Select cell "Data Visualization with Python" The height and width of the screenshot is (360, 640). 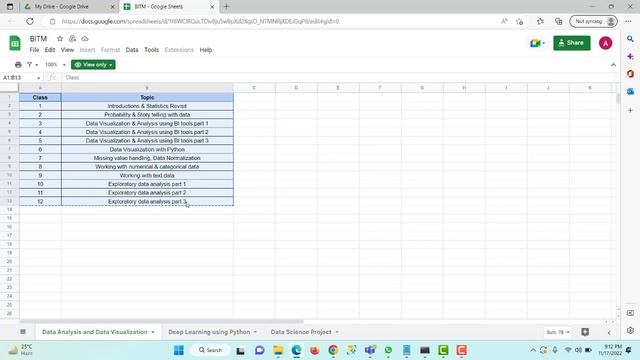coord(147,149)
